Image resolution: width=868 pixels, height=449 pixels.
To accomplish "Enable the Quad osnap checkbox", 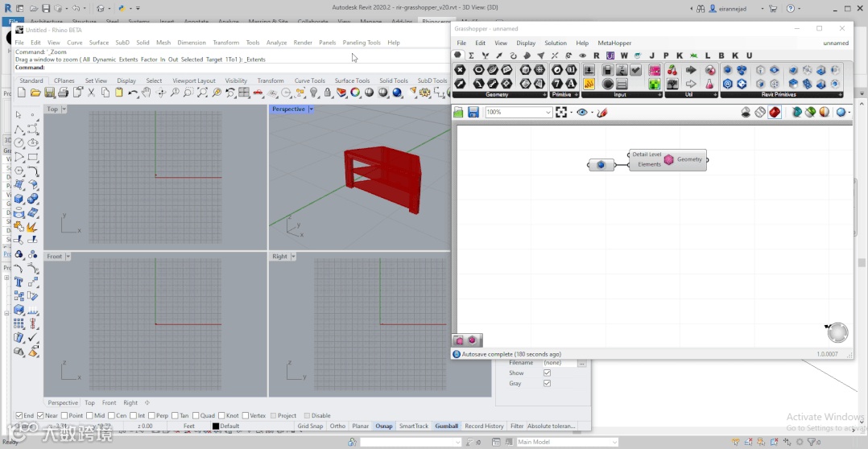I will coord(196,416).
